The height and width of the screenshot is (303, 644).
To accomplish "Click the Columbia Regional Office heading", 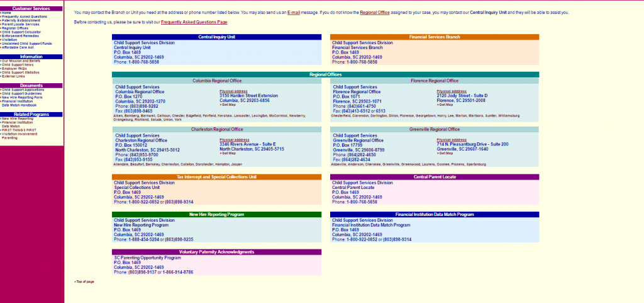I will [217, 81].
